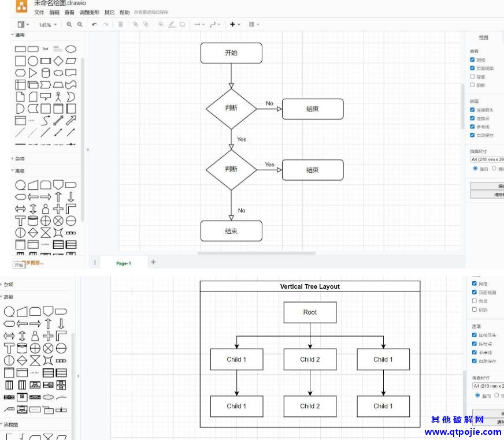Image resolution: width=504 pixels, height=440 pixels.
Task: Select the Text shape in 通用 palette
Action: (x=45, y=49)
